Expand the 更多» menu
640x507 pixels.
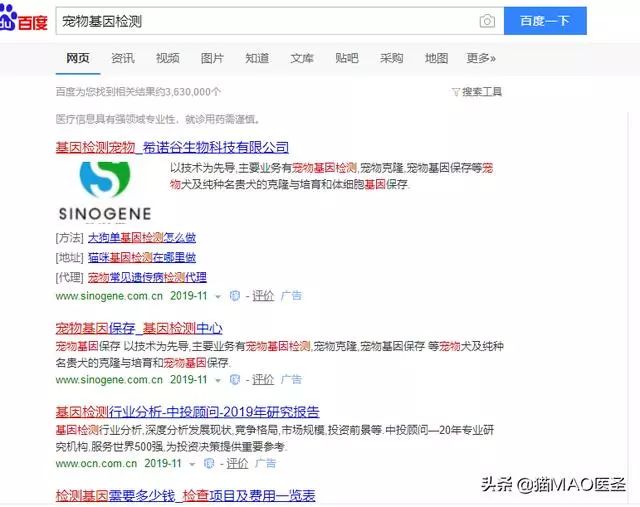(x=481, y=58)
